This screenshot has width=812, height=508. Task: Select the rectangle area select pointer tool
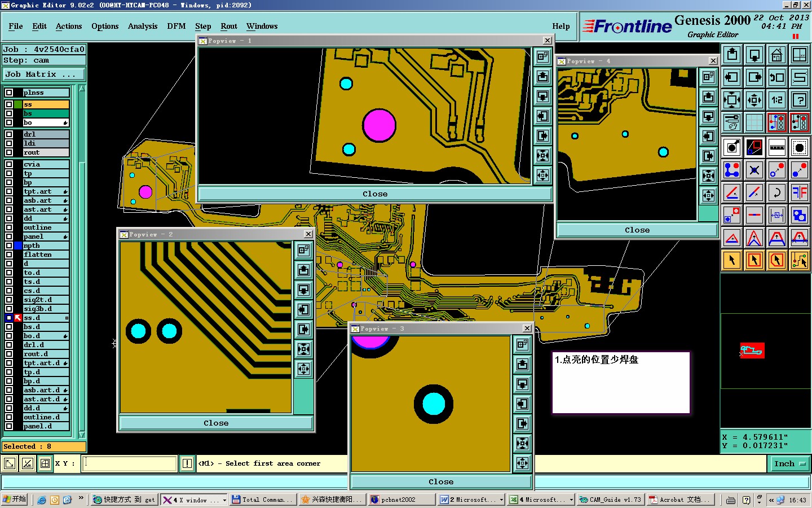click(754, 260)
